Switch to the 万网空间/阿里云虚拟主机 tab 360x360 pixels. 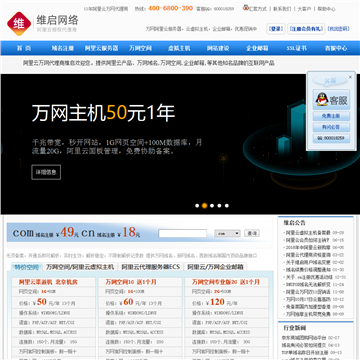pos(80,267)
